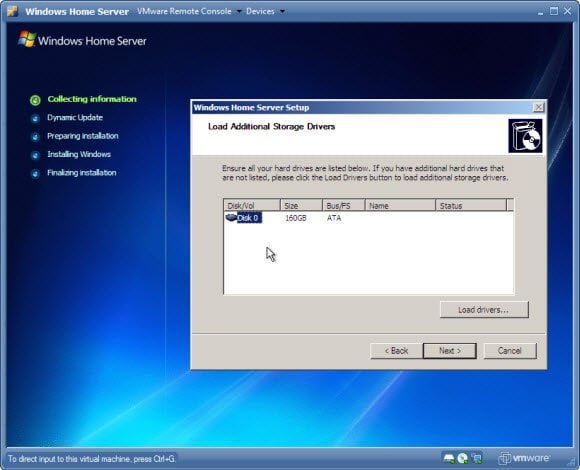Image resolution: width=580 pixels, height=470 pixels.
Task: Cancel the Windows Home Server Setup
Action: pos(510,351)
